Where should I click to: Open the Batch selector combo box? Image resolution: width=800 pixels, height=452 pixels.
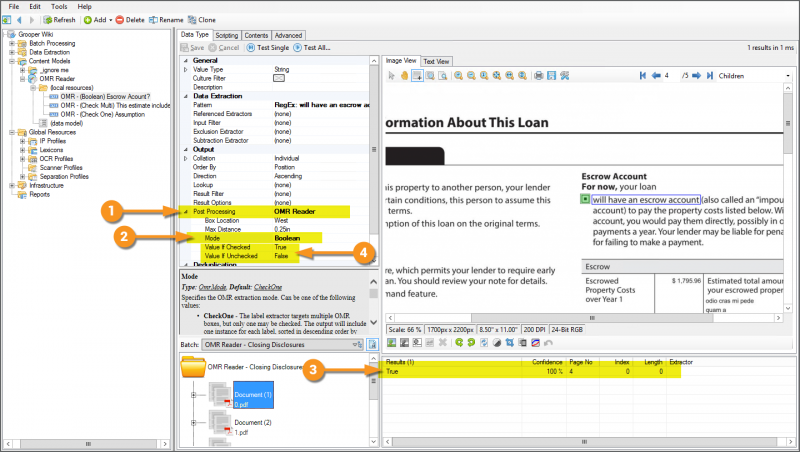[x=283, y=345]
